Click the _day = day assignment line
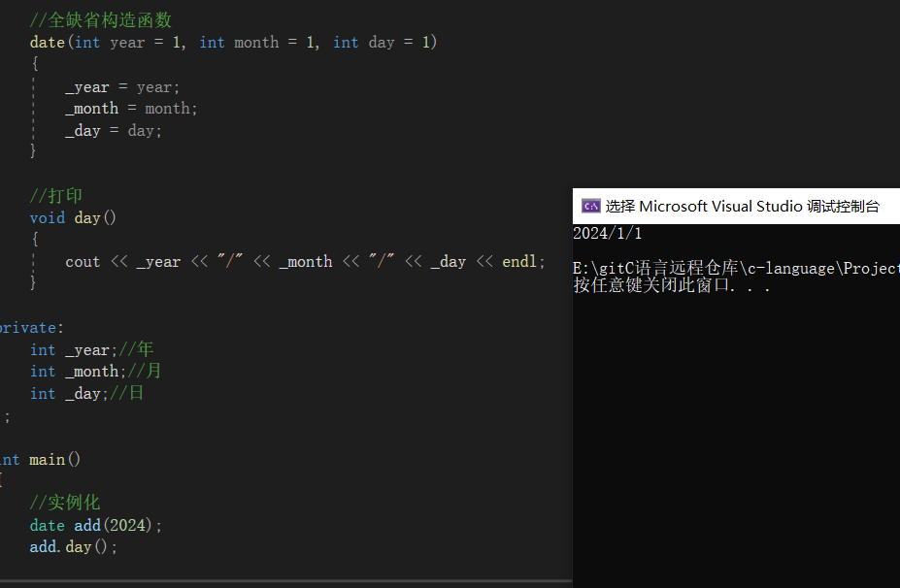 [114, 131]
